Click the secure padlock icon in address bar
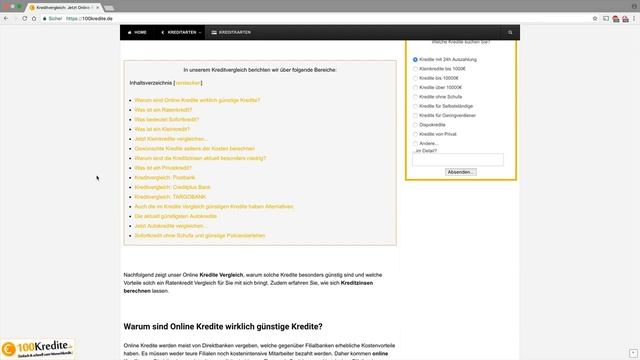The width and height of the screenshot is (640, 360). pyautogui.click(x=44, y=18)
